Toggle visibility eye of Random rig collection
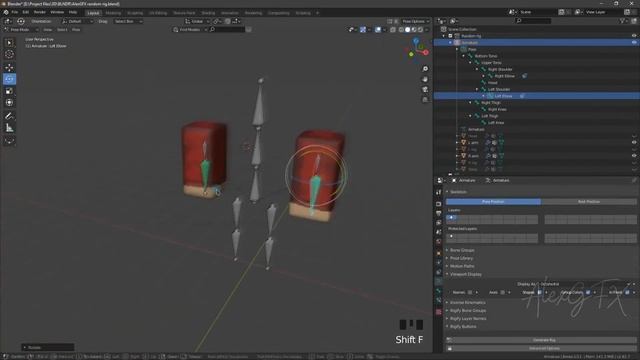 (x=634, y=36)
